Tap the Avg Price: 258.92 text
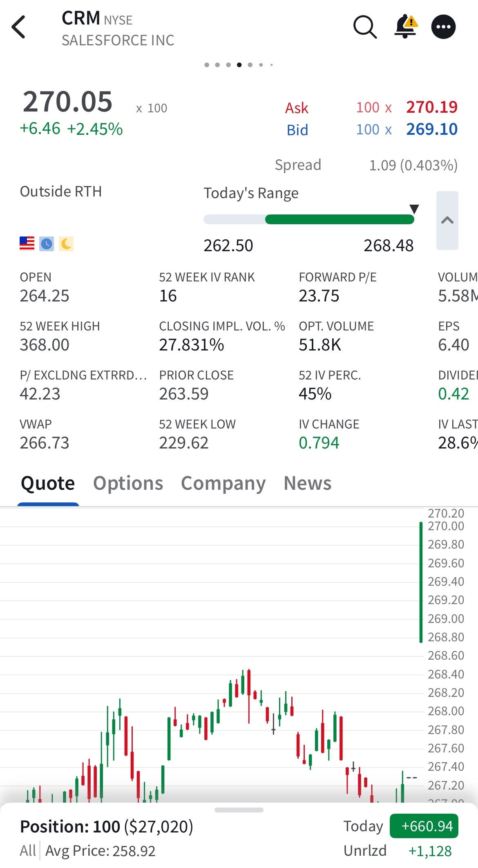Viewport: 478px width, 868px height. point(100,851)
